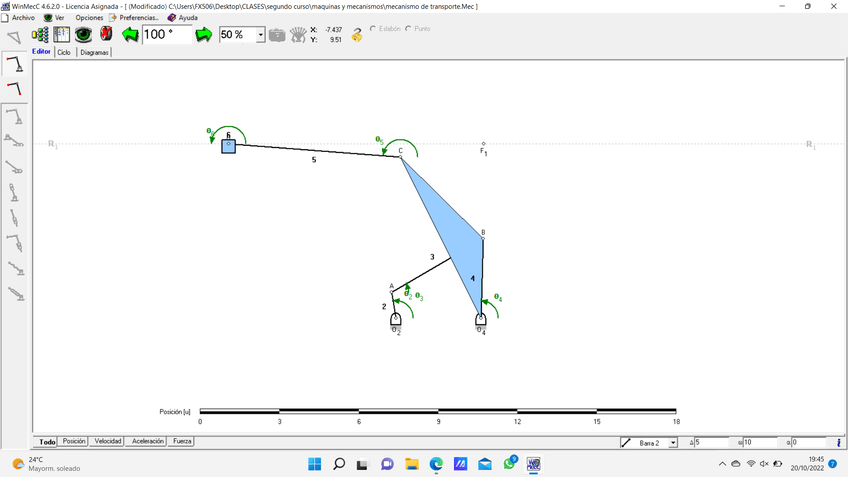Screen dimensions: 848x477
Task: Click the Posición scale bar ruler
Action: tap(438, 411)
